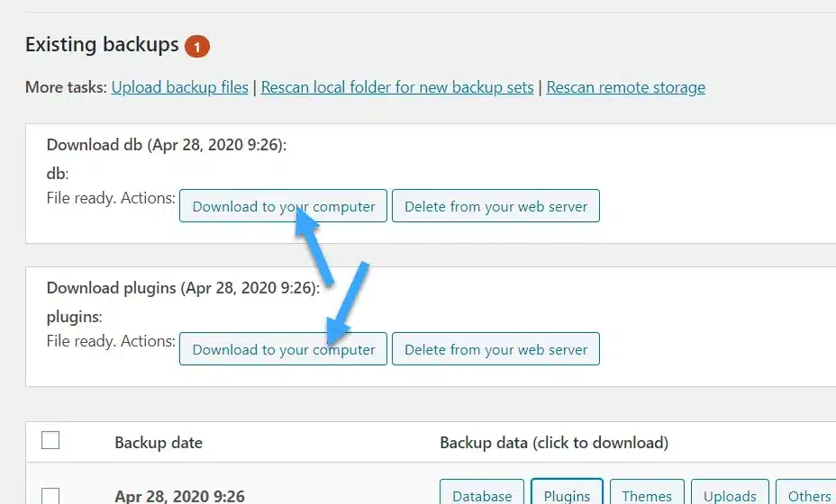Tick the select-all checkbox in the table header
836x504 pixels.
[51, 441]
